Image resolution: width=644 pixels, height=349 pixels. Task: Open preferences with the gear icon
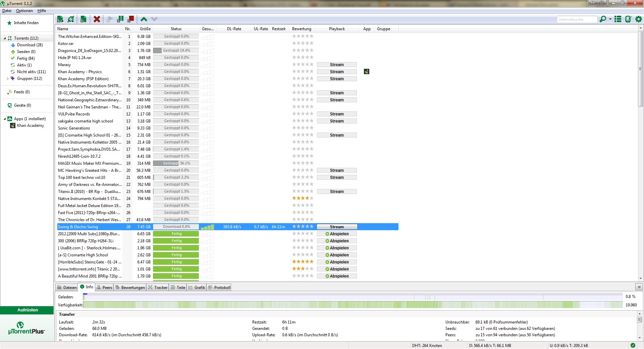coord(639,19)
